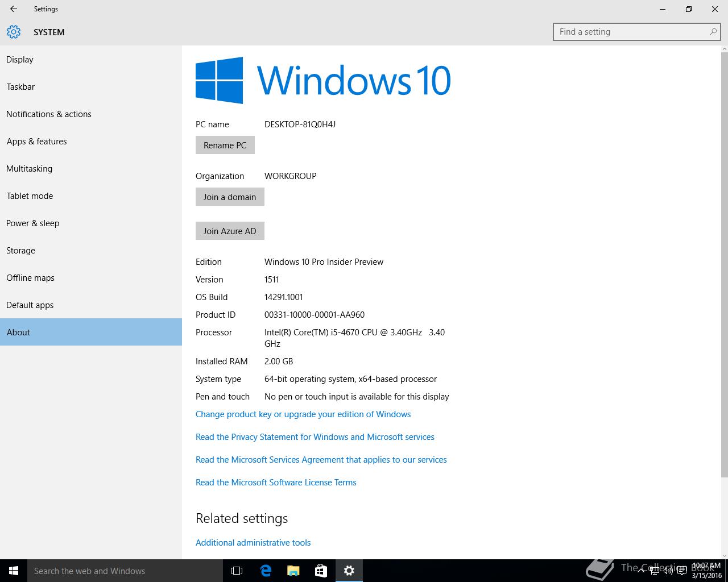Viewport: 728px width, 582px height.
Task: Open the Windows Start menu
Action: pyautogui.click(x=14, y=571)
